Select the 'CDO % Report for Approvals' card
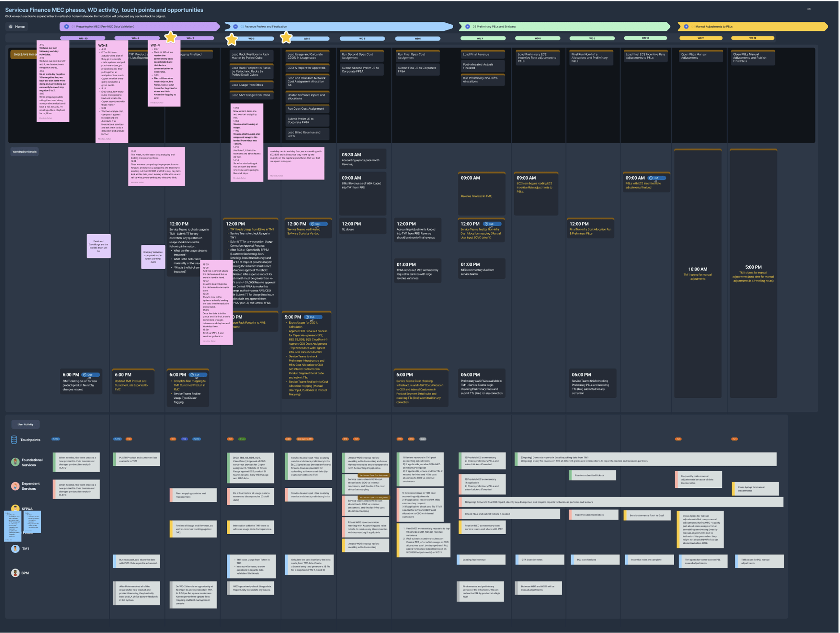The width and height of the screenshot is (840, 633). tap(307, 68)
